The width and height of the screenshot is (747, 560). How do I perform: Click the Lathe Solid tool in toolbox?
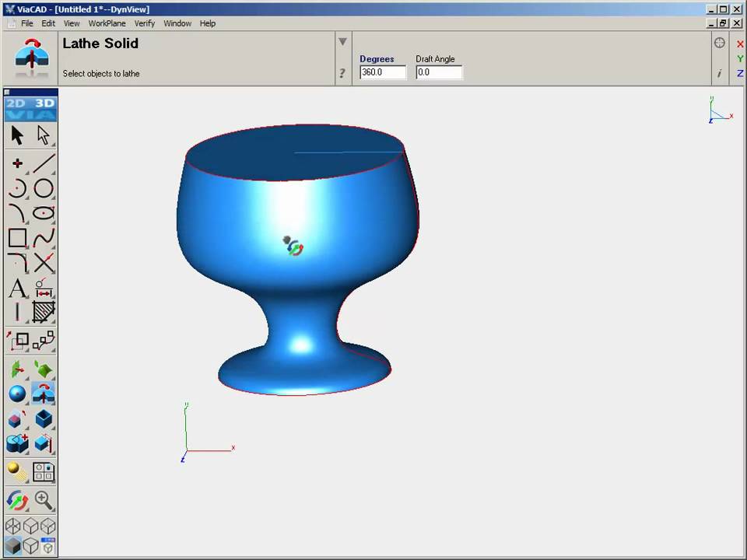point(44,394)
